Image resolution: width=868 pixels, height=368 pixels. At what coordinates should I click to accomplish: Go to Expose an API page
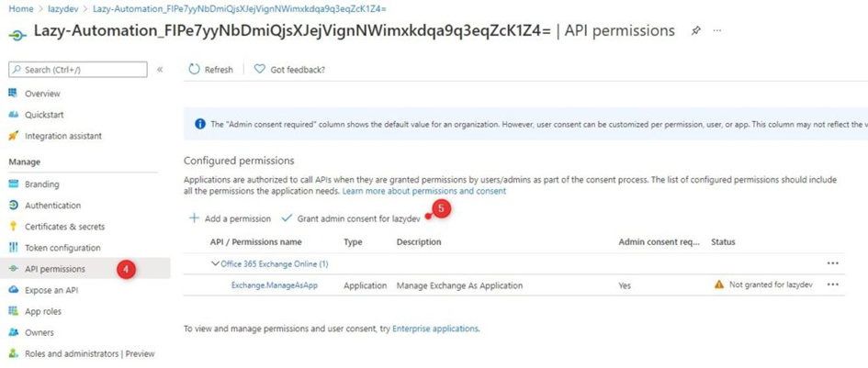[x=50, y=290]
